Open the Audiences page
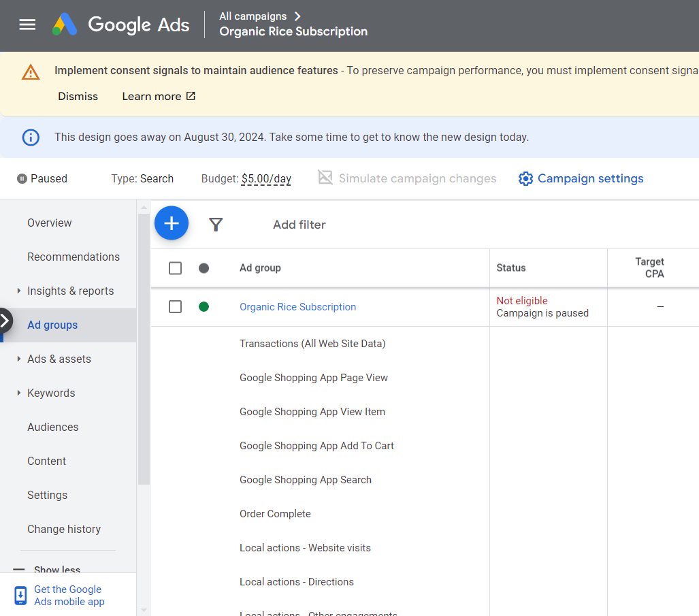 [x=53, y=427]
